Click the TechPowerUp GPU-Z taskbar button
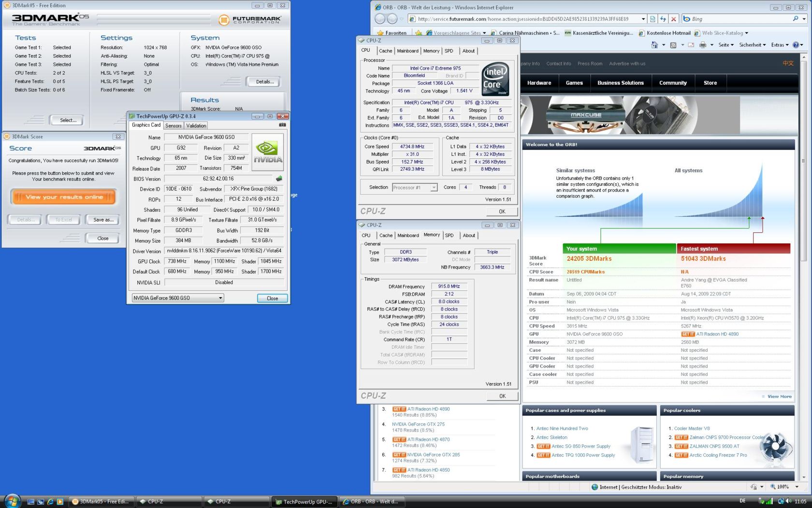Screen dimensions: 812x508 (x=304, y=502)
